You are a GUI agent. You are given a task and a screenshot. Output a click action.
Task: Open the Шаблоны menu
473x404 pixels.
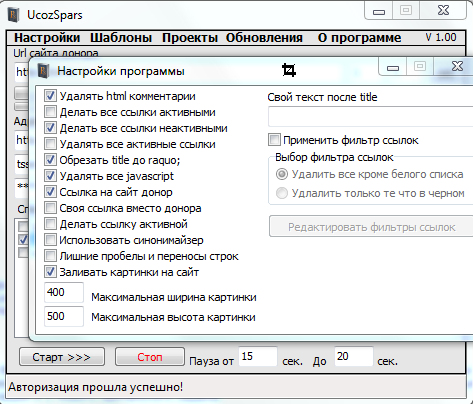point(121,38)
